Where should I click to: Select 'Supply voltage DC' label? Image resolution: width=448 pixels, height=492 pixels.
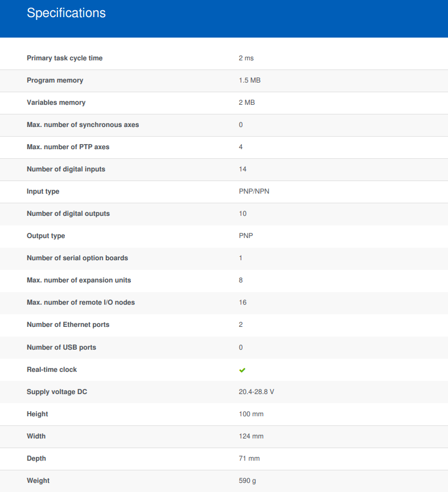(x=57, y=392)
